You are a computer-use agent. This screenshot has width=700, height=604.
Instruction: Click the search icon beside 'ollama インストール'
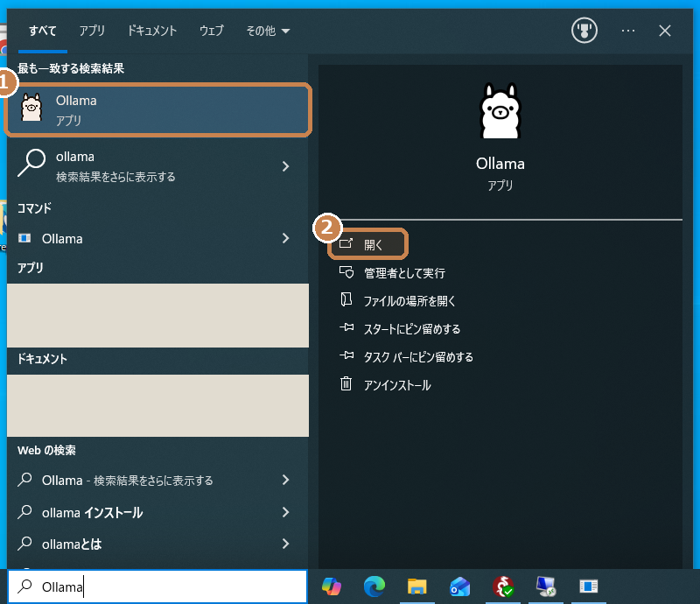coord(24,512)
